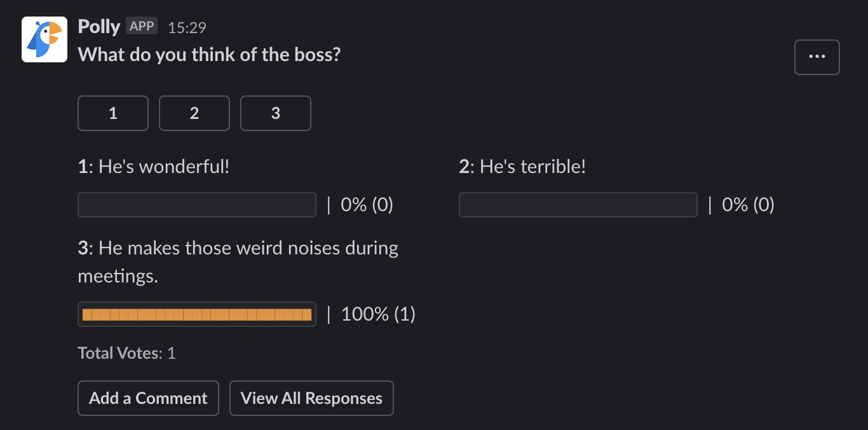Viewport: 868px width, 430px height.
Task: Open the three-dot more options menu
Action: 817,57
